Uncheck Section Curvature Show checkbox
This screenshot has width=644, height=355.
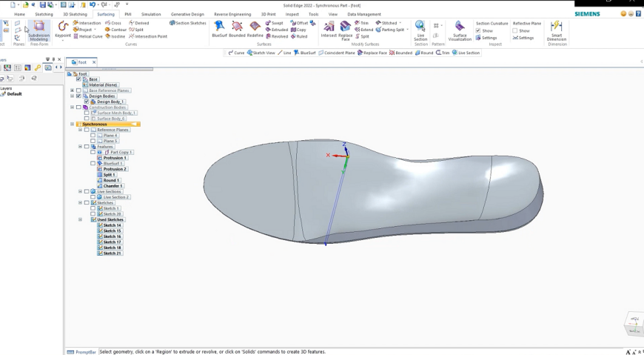click(478, 30)
